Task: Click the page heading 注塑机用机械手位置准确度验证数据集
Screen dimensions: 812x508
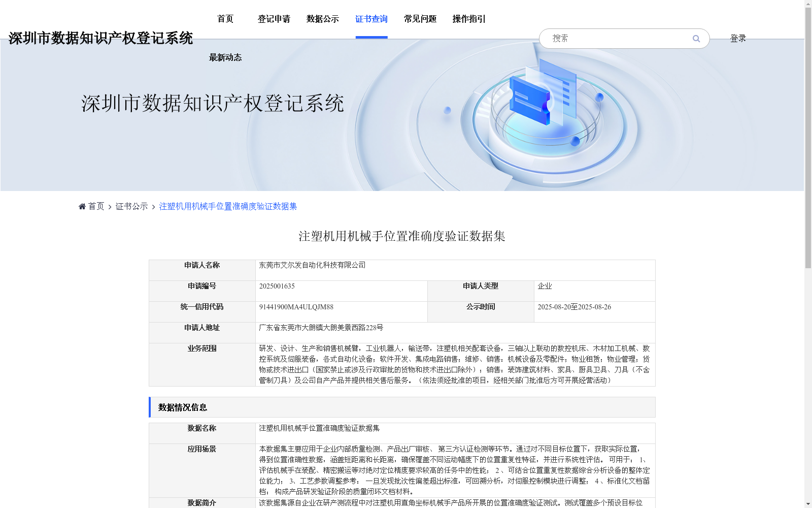Action: (x=402, y=236)
